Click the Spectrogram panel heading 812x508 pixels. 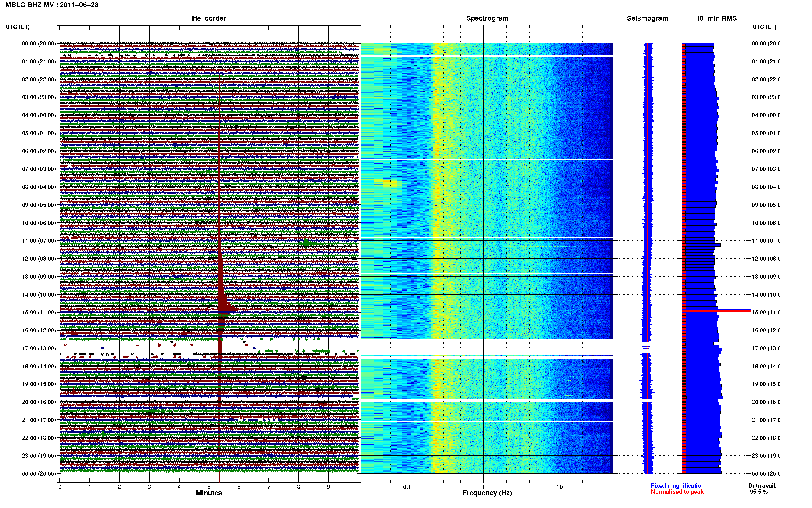[x=487, y=18]
